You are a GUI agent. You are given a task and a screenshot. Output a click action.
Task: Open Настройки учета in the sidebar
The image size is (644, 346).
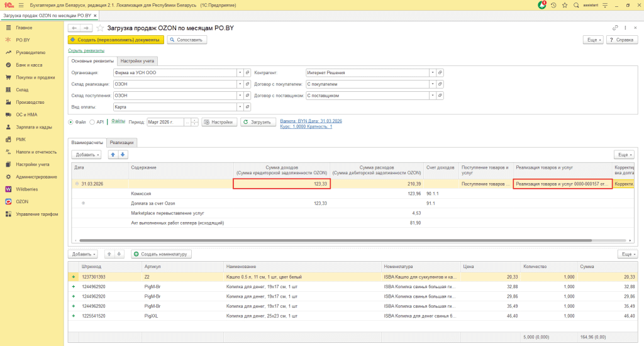tap(33, 164)
